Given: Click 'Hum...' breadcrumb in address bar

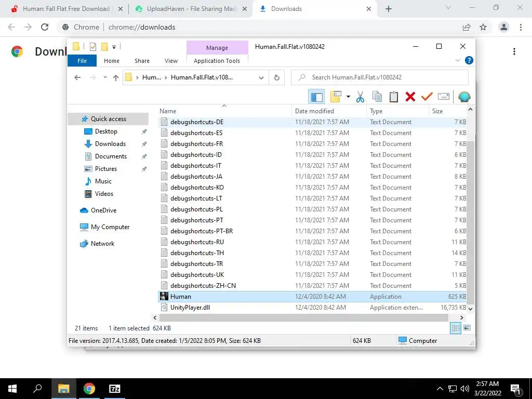Looking at the screenshot, I should (x=151, y=77).
